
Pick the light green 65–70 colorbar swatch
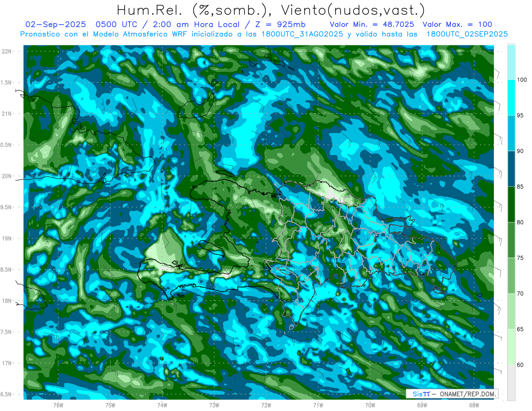click(511, 311)
